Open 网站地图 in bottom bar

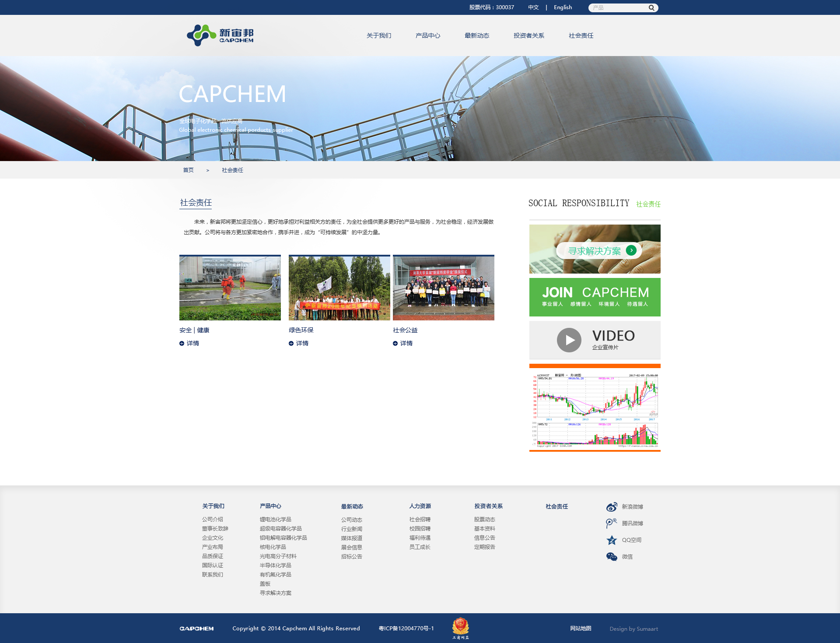(x=581, y=629)
